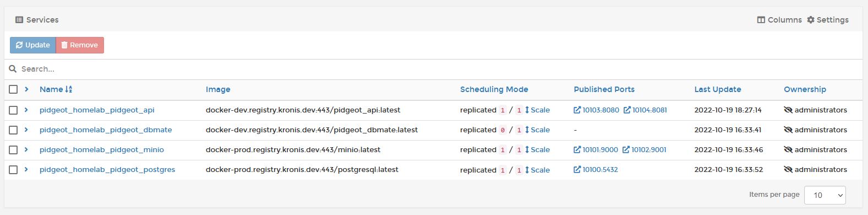Image resolution: width=868 pixels, height=215 pixels.
Task: Click timestamp 2022-10-19 16:33:52
Action: pyautogui.click(x=728, y=170)
